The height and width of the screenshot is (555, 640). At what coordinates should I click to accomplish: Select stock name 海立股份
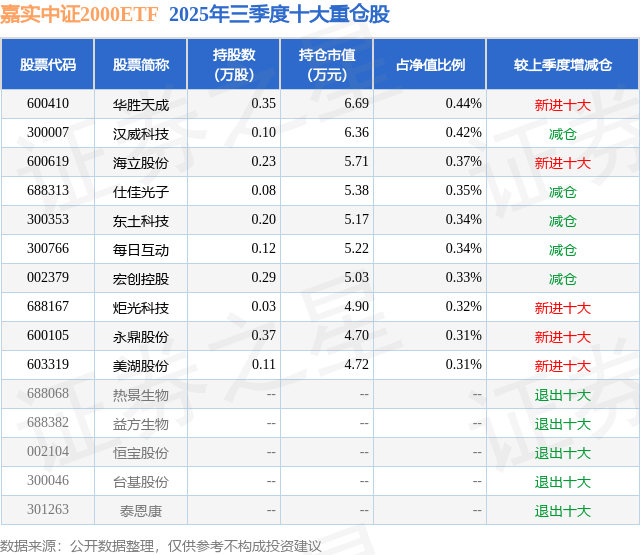click(141, 163)
